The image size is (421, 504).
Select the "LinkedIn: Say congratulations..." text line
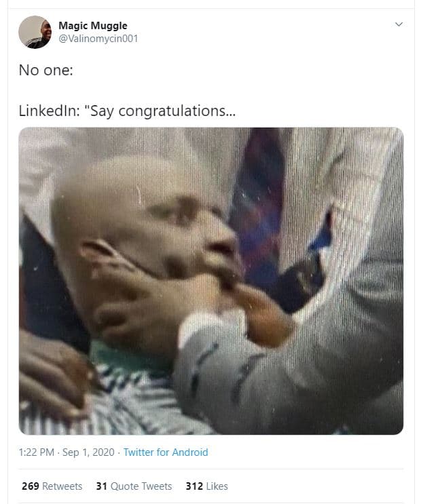point(128,110)
